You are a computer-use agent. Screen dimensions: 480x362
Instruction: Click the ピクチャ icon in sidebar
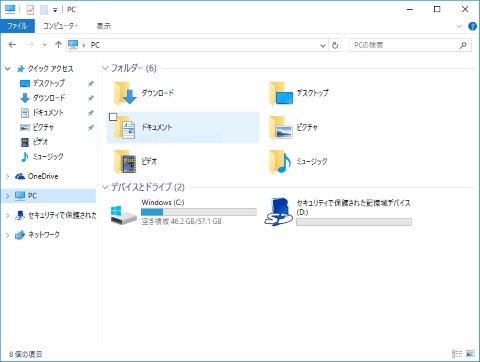(25, 127)
